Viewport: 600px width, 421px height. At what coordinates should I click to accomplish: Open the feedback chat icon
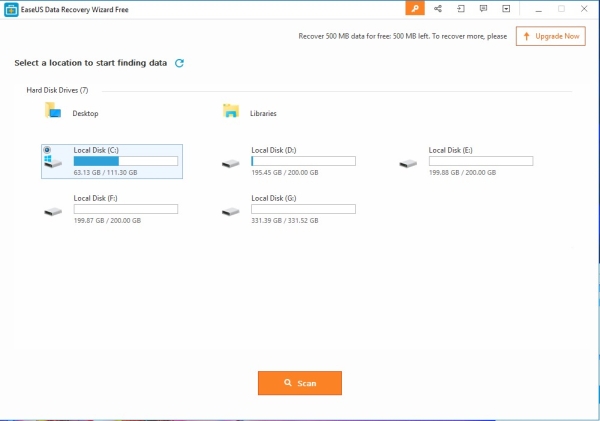[483, 8]
